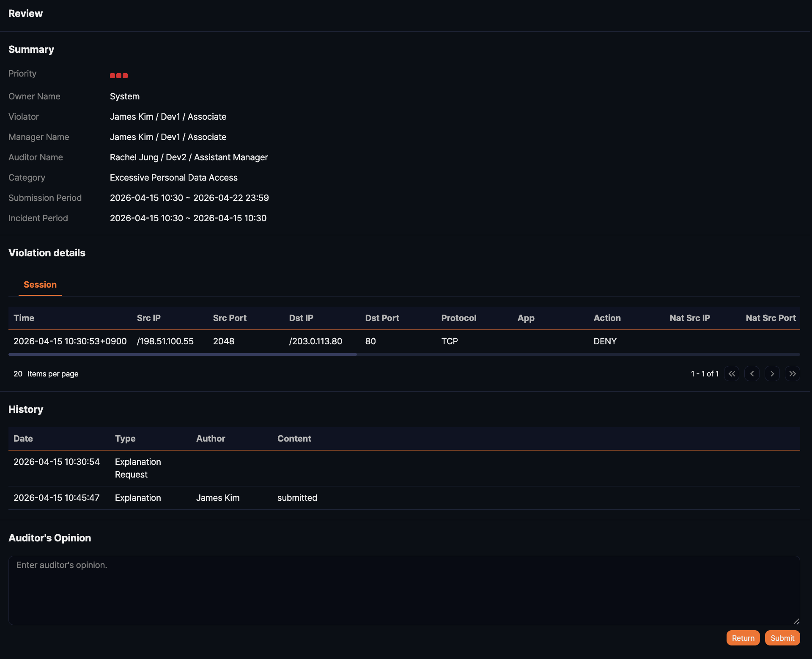Viewport: 812px width, 659px height.
Task: Go to previous page of sessions
Action: [x=752, y=374]
